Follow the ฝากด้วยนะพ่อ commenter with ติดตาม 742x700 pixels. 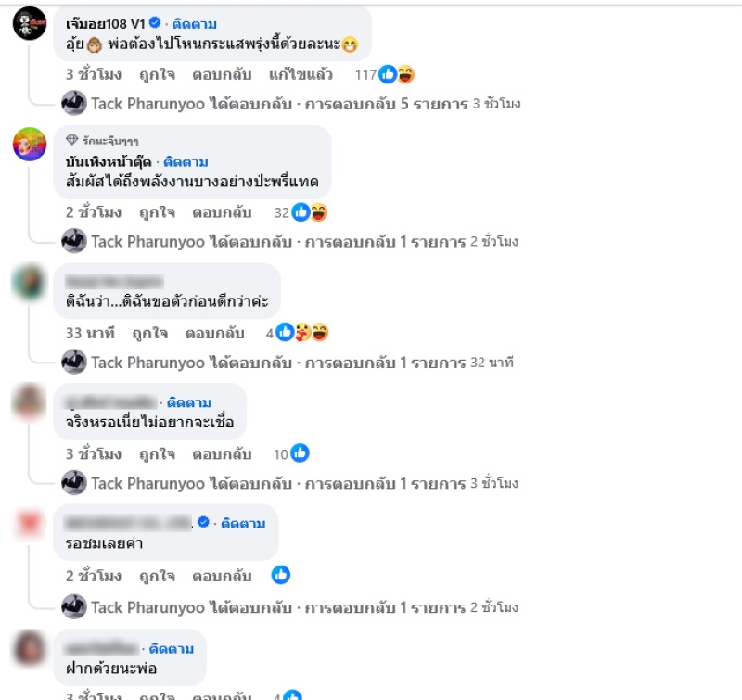click(172, 648)
